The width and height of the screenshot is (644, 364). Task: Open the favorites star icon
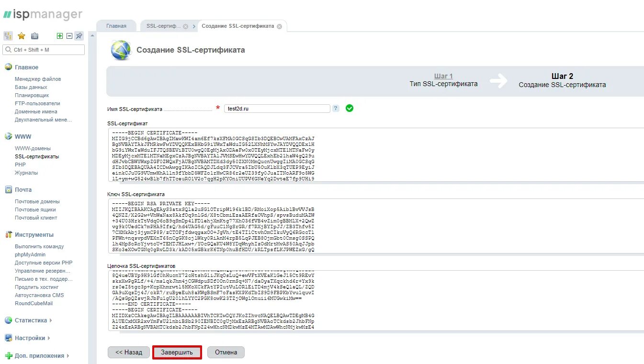point(21,36)
